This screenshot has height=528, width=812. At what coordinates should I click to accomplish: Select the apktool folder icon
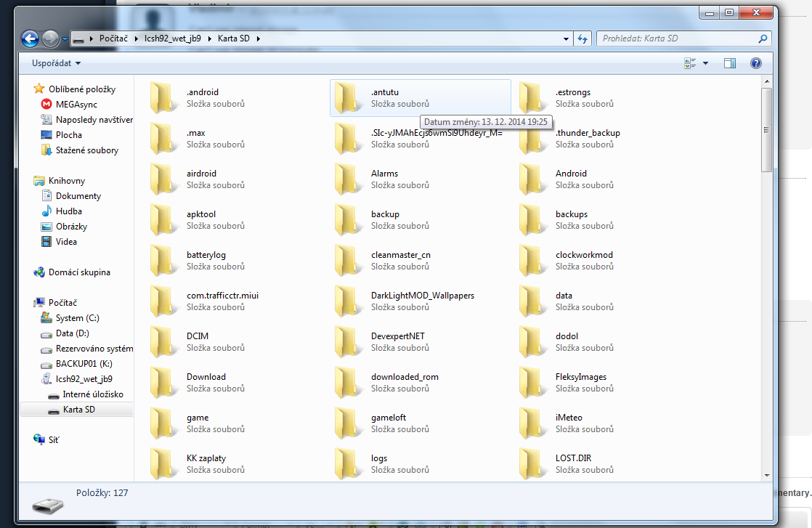point(163,220)
